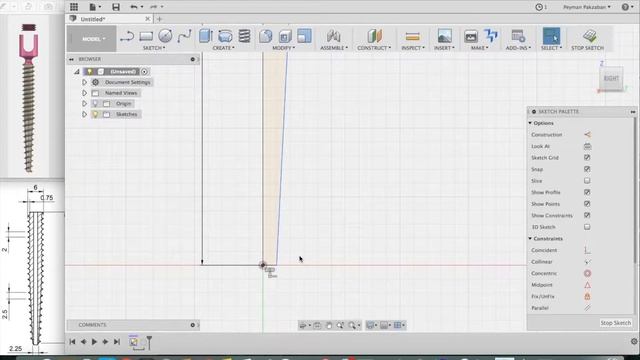Viewport: 640px width, 360px height.
Task: Select the Extrude tool
Action: click(x=206, y=36)
